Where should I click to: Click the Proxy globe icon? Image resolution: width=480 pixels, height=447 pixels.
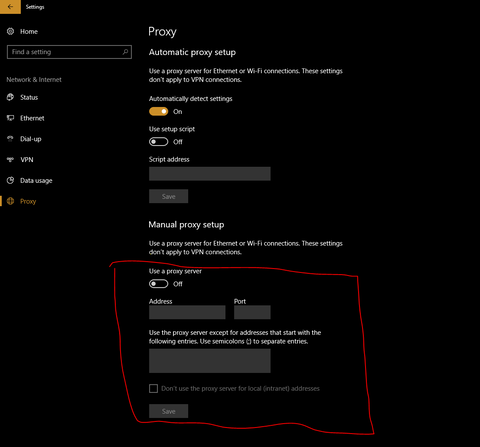[11, 201]
